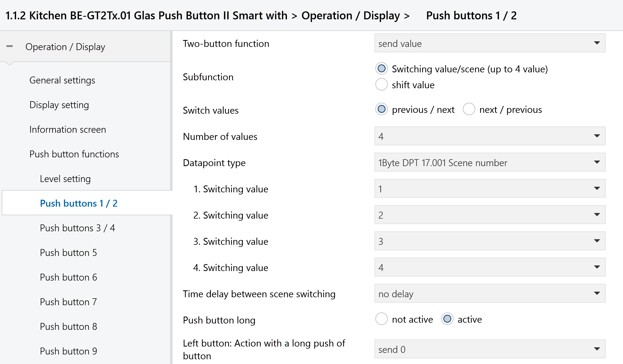Open the 3. Switching value dropdown
Viewport: 623px width, 364px height.
[490, 241]
